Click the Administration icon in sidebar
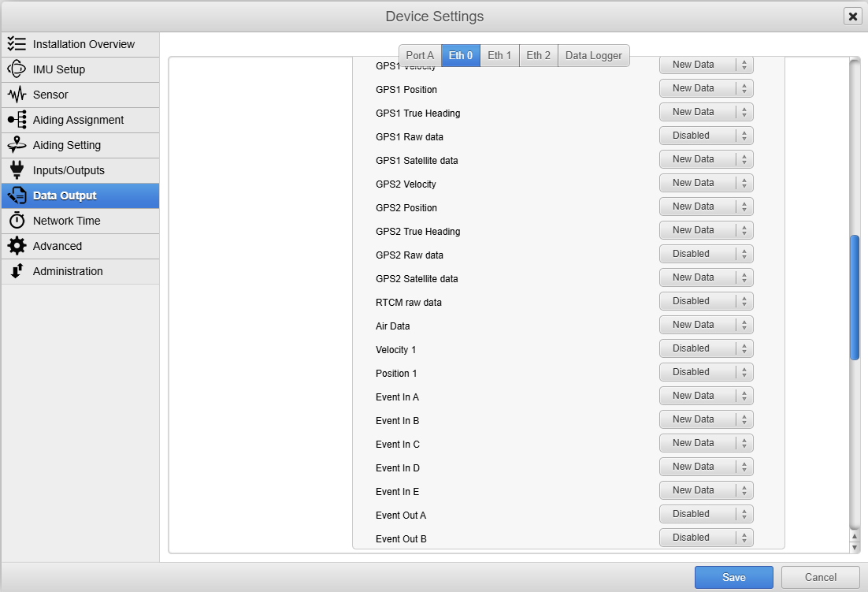This screenshot has height=592, width=868. pos(17,271)
